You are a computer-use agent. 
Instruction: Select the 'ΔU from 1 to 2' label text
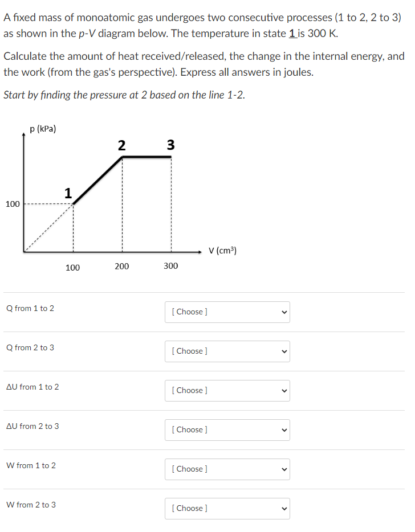(32, 387)
